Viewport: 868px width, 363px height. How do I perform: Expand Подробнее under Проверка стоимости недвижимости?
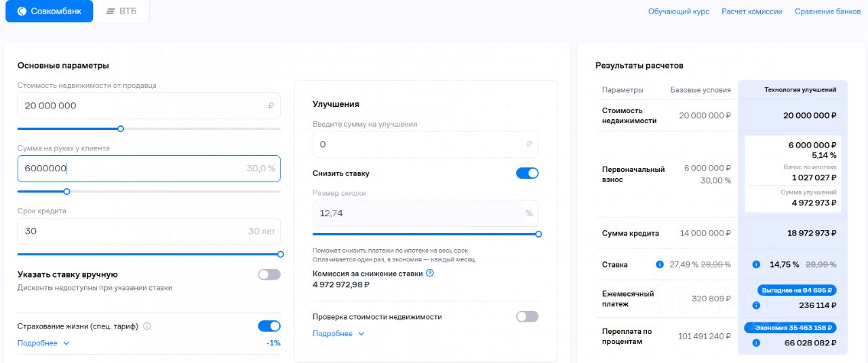tap(339, 334)
